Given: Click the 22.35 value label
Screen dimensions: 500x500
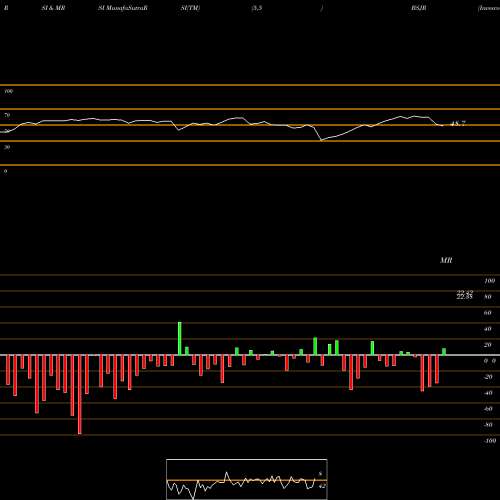Looking at the screenshot, I should point(464,296).
